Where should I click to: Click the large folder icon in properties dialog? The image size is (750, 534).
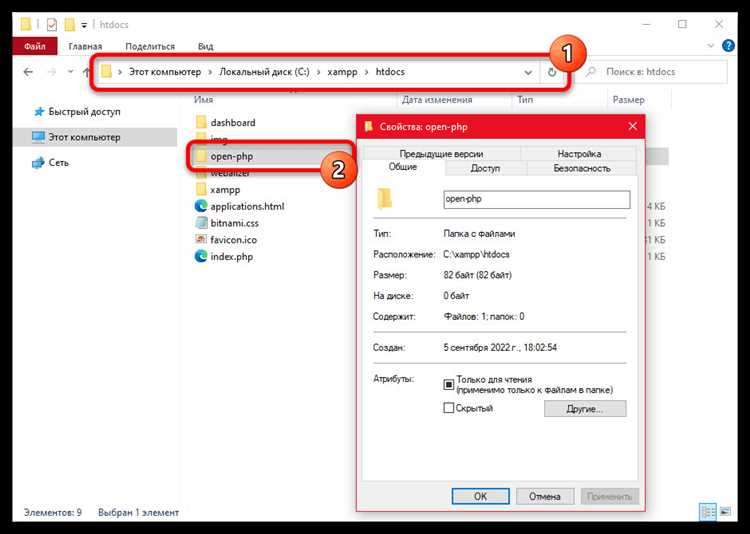click(385, 199)
